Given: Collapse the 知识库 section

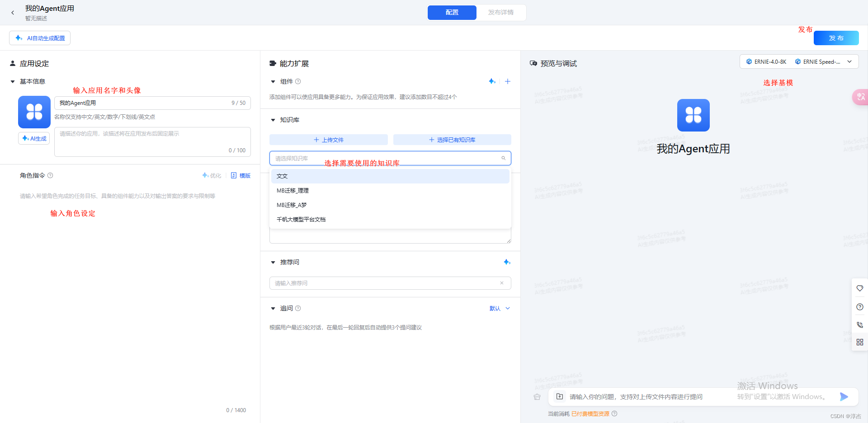Looking at the screenshot, I should coord(273,120).
